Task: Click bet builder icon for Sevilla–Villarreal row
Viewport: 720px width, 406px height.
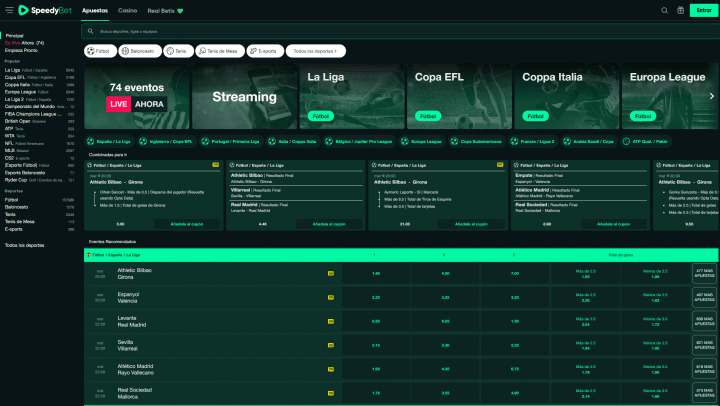Action: click(x=331, y=345)
